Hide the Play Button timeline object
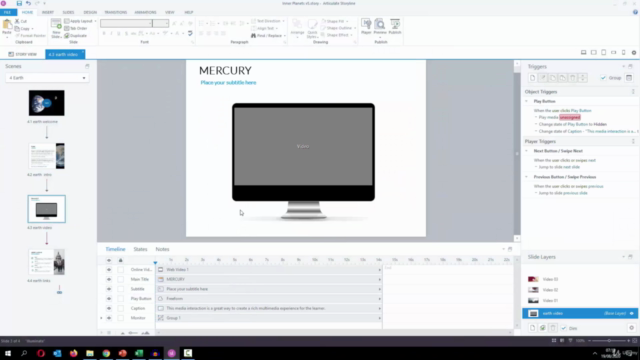The width and height of the screenshot is (640, 360). click(x=109, y=298)
